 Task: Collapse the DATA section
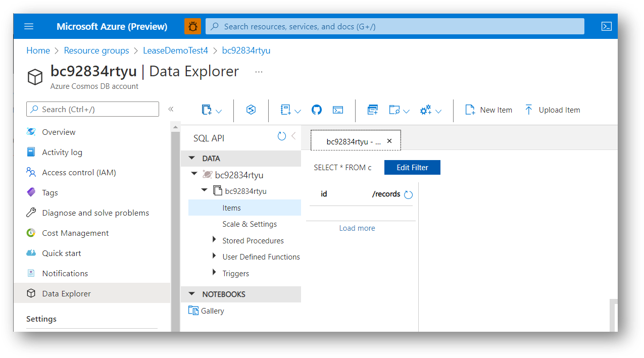[x=192, y=158]
